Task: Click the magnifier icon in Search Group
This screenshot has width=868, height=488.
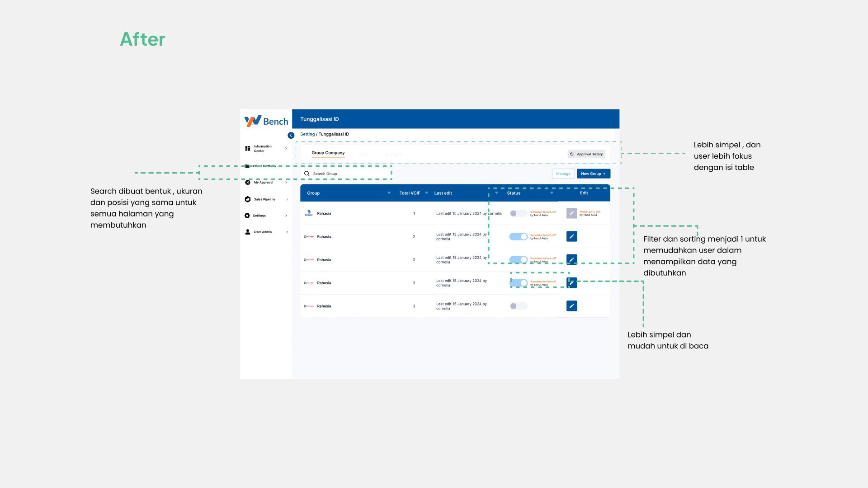Action: pos(307,174)
